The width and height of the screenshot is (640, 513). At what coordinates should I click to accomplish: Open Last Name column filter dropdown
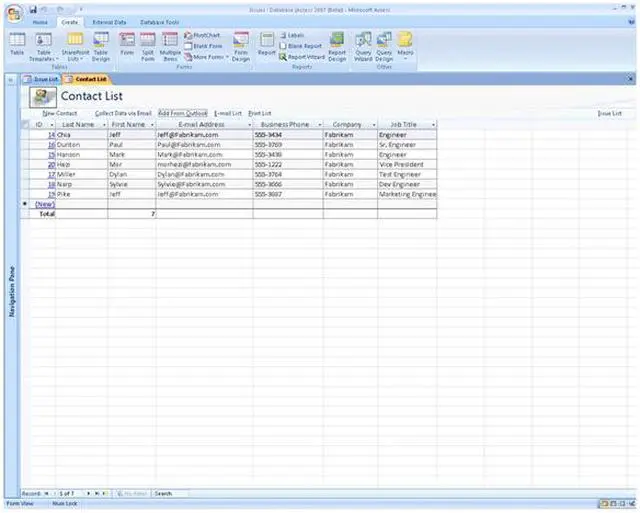tap(103, 125)
